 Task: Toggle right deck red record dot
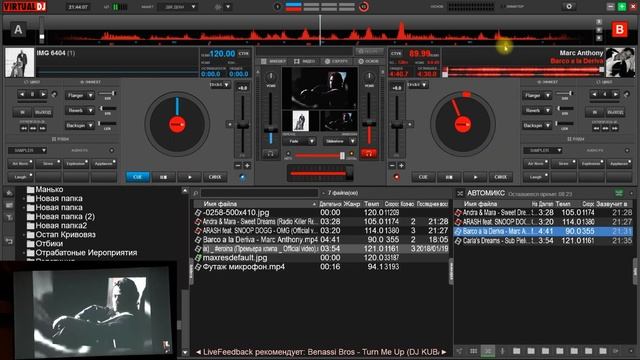(x=396, y=177)
